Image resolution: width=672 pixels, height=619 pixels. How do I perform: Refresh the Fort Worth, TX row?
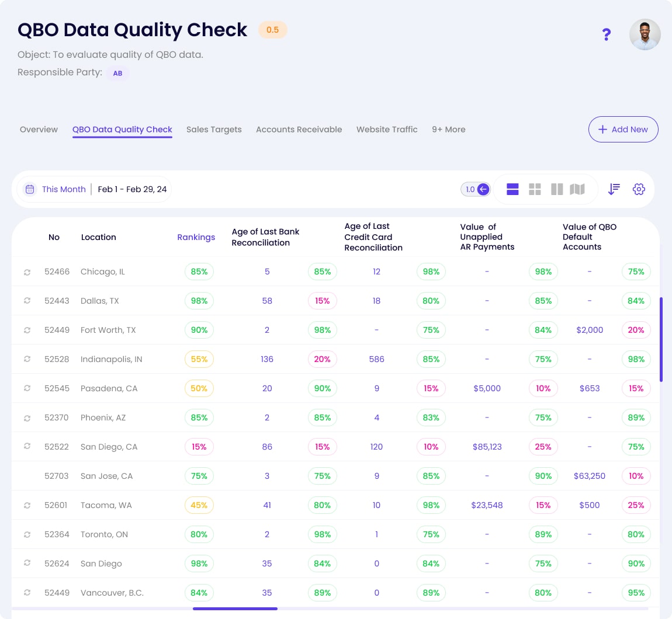(27, 330)
